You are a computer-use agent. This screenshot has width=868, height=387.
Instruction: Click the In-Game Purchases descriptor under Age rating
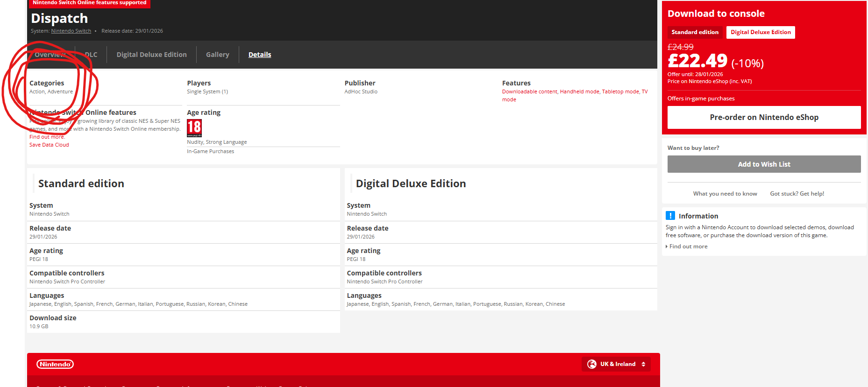click(211, 151)
